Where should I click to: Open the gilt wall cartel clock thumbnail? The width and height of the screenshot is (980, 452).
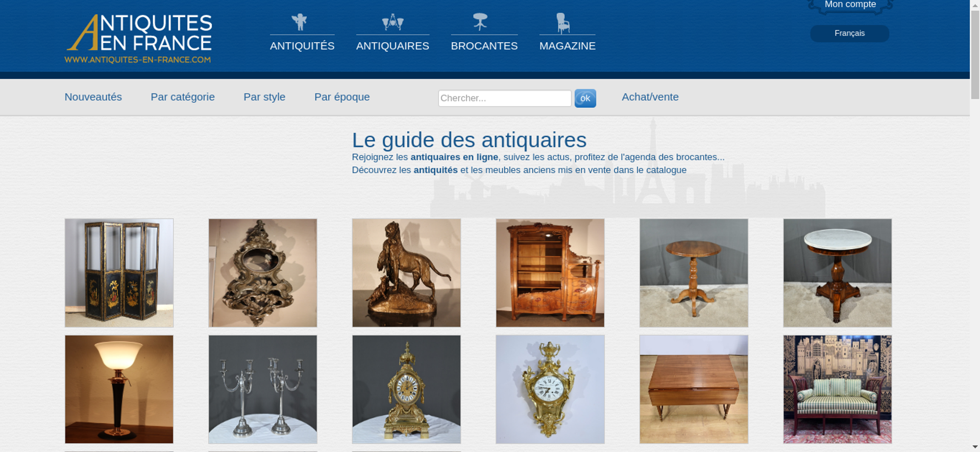pyautogui.click(x=550, y=389)
